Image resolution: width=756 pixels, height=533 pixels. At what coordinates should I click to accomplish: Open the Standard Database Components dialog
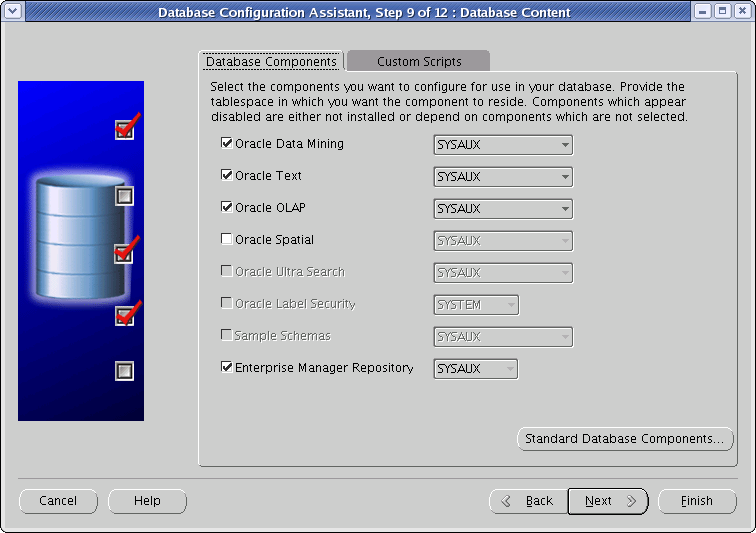[x=625, y=439]
